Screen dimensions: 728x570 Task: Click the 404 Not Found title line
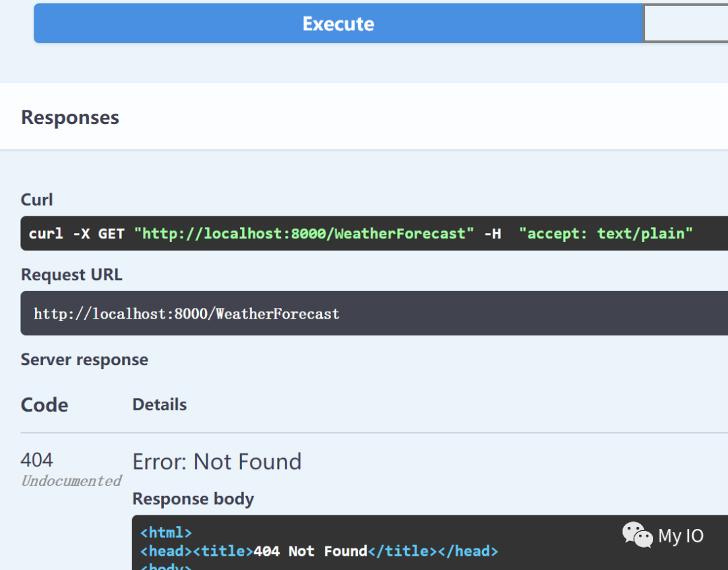[x=319, y=551]
